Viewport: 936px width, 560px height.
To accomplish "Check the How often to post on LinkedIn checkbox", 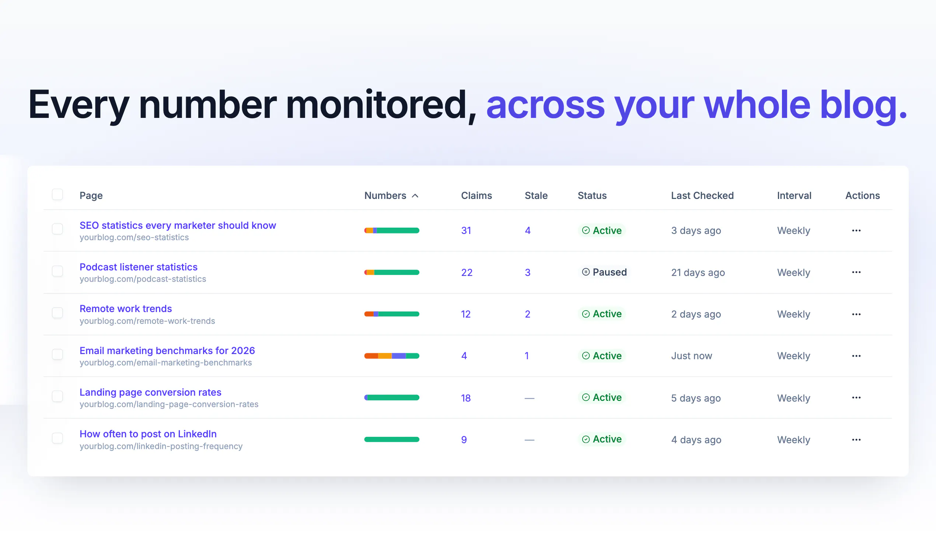I will [x=57, y=438].
